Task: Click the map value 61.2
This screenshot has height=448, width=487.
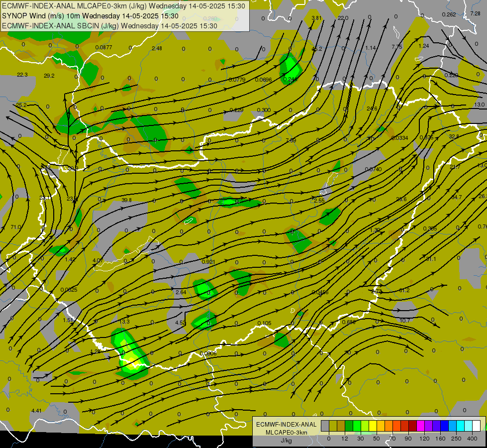Action: [x=404, y=290]
